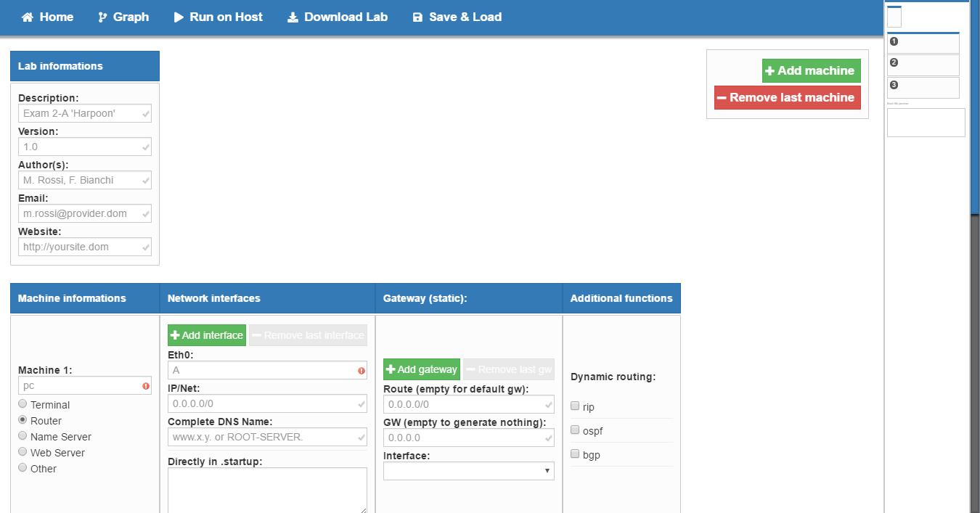
Task: Click numbered marker 2 in right sidebar
Action: tap(894, 62)
